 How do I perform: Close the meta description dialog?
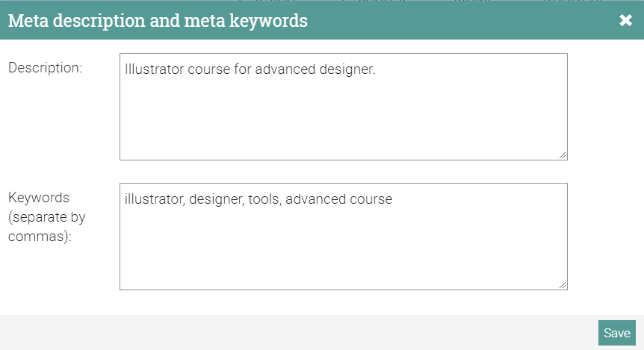(626, 21)
